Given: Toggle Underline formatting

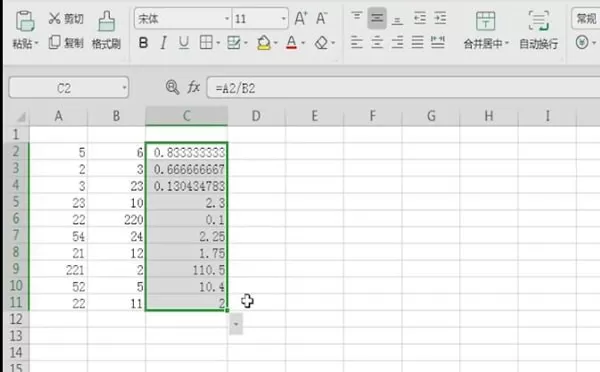Looking at the screenshot, I should pos(184,43).
